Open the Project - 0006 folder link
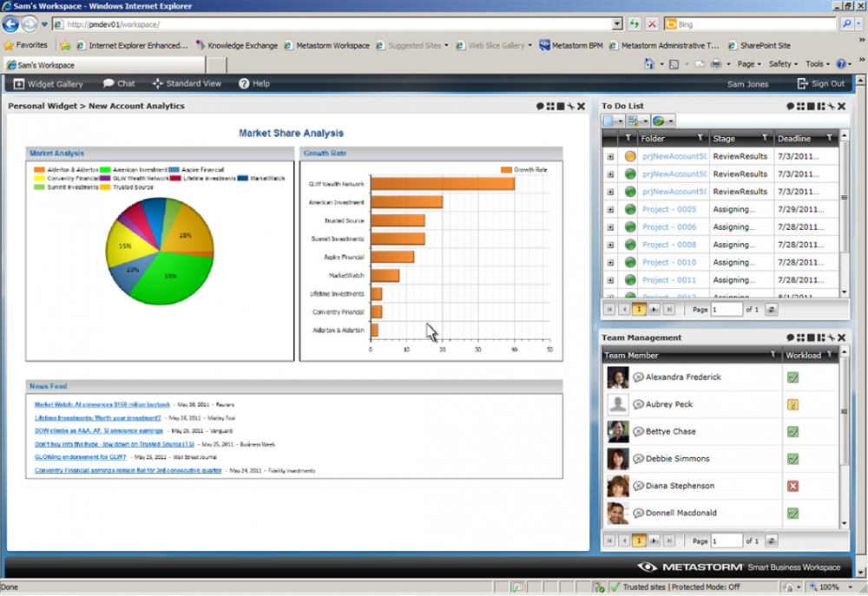 669,227
